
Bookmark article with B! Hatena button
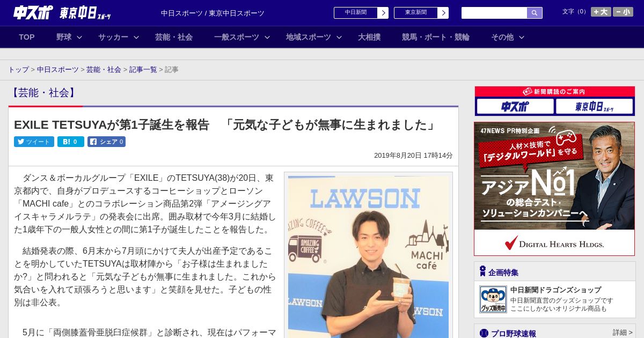point(71,142)
